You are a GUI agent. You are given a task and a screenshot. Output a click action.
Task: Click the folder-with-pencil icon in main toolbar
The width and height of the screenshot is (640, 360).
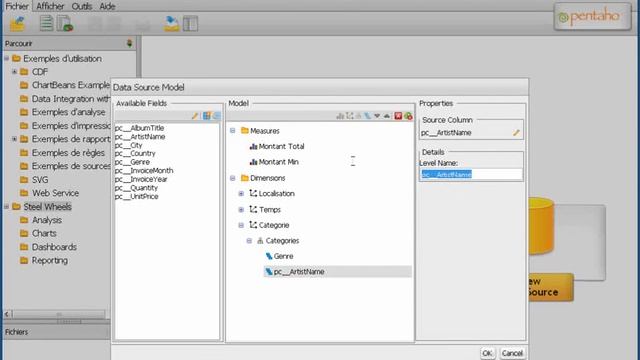[17, 24]
